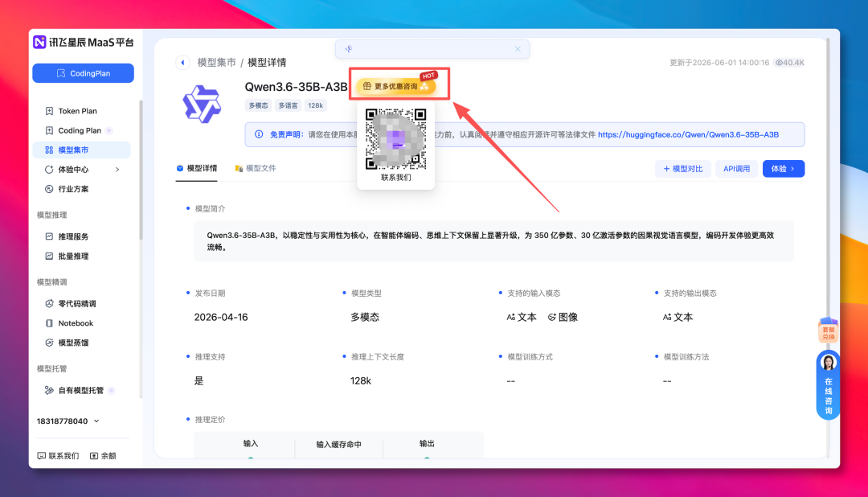The image size is (868, 497).
Task: Click the top popup input field
Action: [432, 49]
